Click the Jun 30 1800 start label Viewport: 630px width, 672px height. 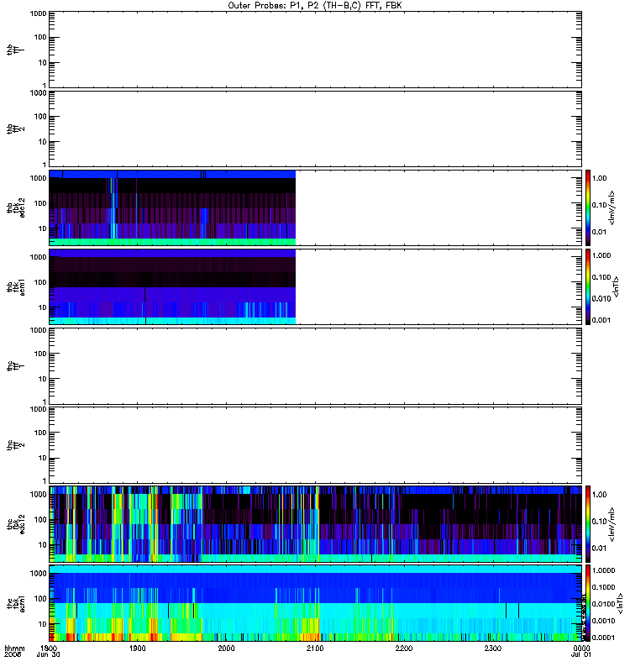49,652
